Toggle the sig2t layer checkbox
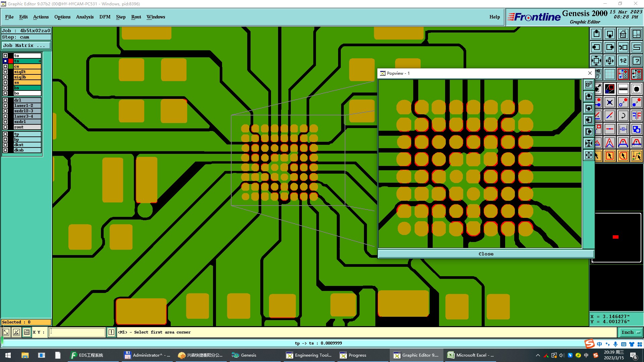 pyautogui.click(x=5, y=72)
